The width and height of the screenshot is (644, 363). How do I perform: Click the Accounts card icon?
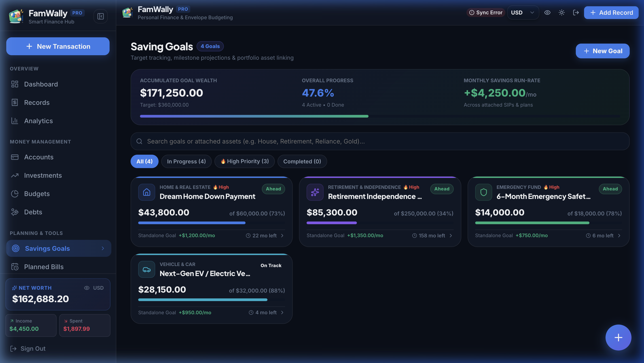[15, 157]
